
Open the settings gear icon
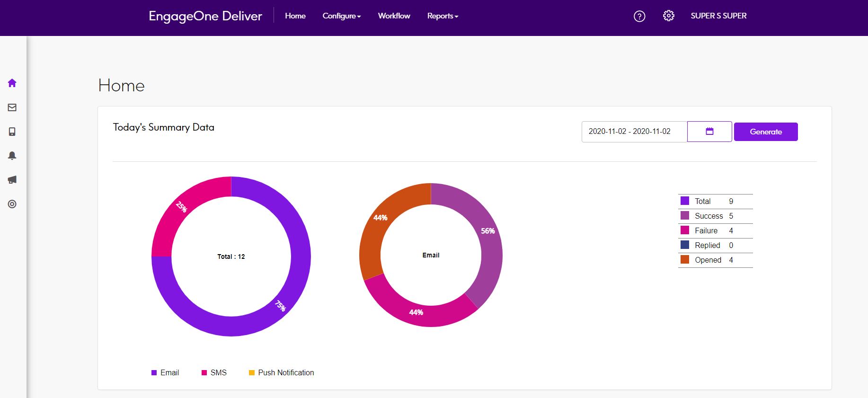tap(668, 16)
